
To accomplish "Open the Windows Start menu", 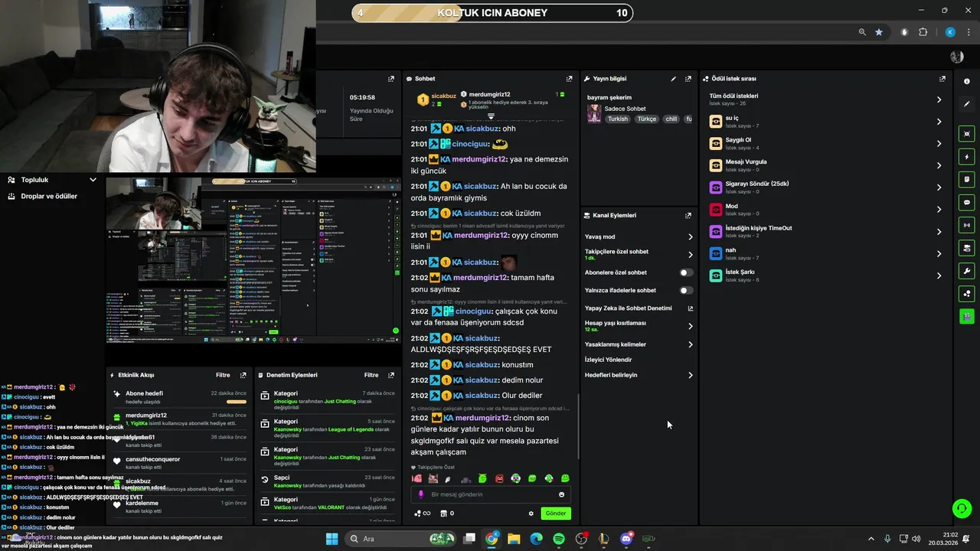I will click(332, 539).
